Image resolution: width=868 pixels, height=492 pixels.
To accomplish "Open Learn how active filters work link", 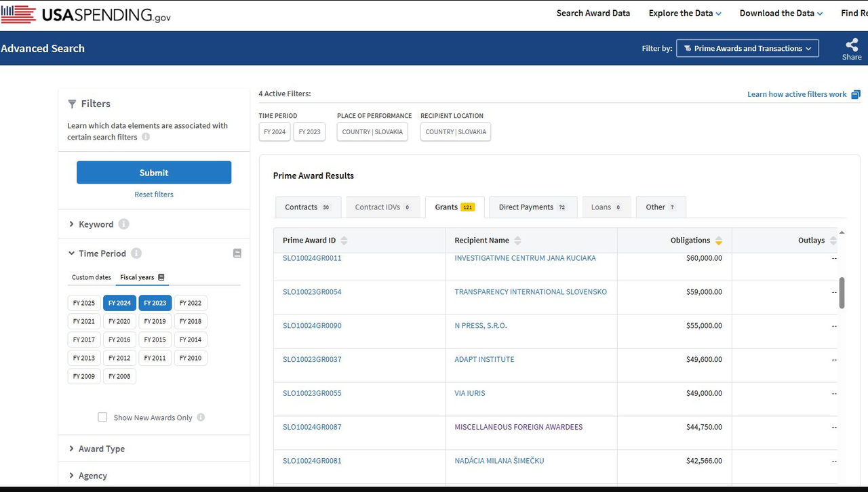I will 797,94.
